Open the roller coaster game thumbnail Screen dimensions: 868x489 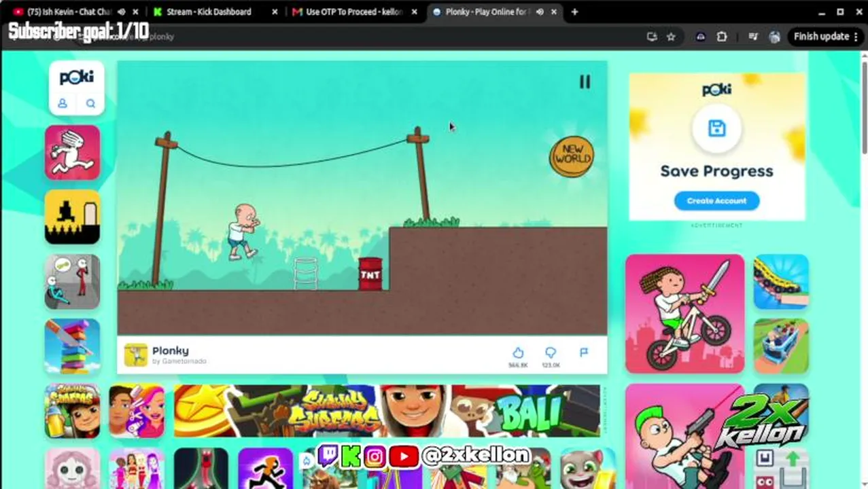(x=781, y=281)
